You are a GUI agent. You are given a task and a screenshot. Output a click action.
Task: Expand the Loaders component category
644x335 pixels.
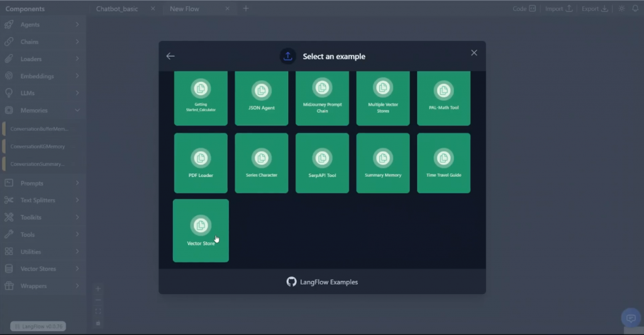(43, 59)
